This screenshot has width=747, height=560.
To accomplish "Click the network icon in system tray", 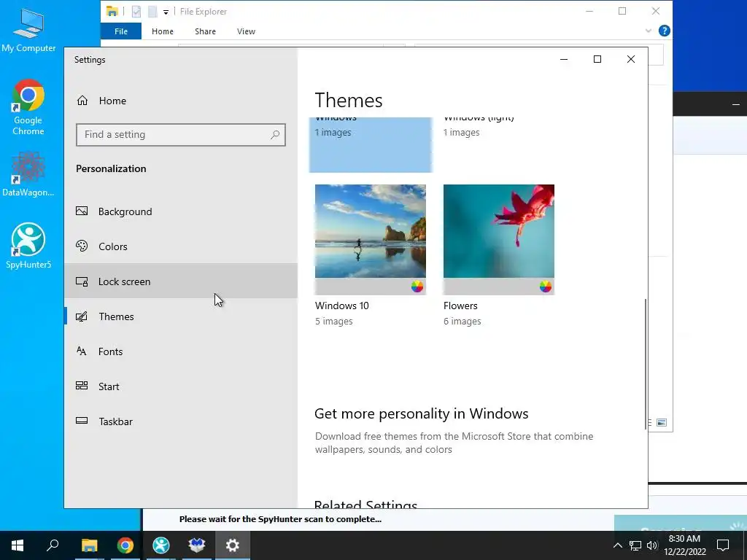I will 635,545.
